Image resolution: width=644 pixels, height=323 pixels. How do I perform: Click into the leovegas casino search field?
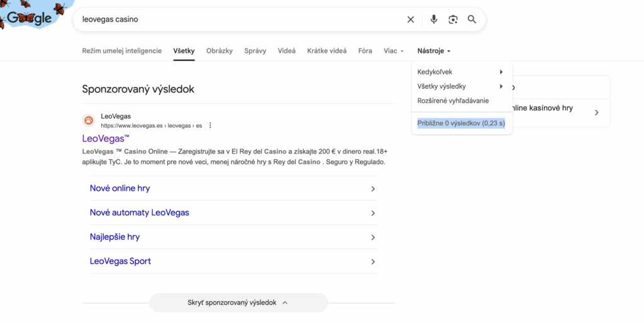click(x=239, y=20)
